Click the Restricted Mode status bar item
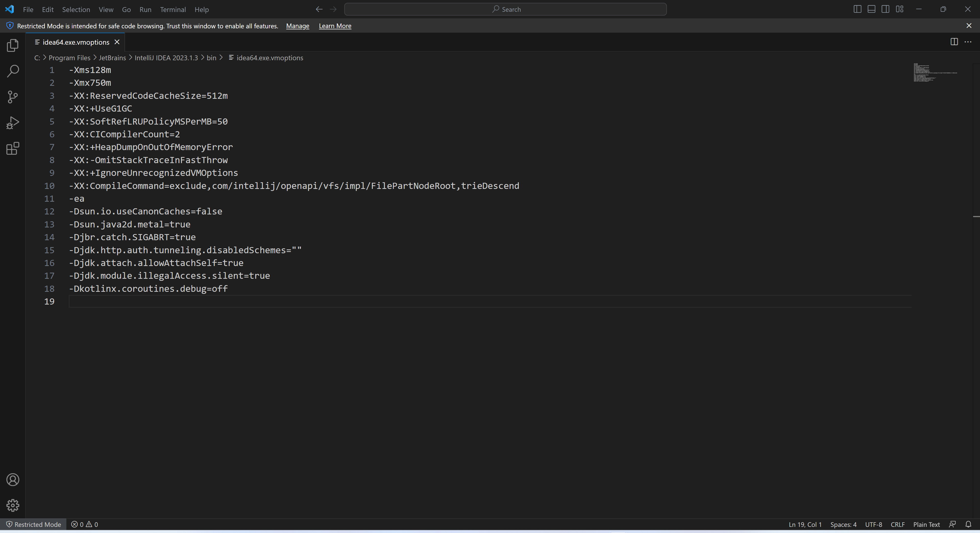 coord(33,524)
